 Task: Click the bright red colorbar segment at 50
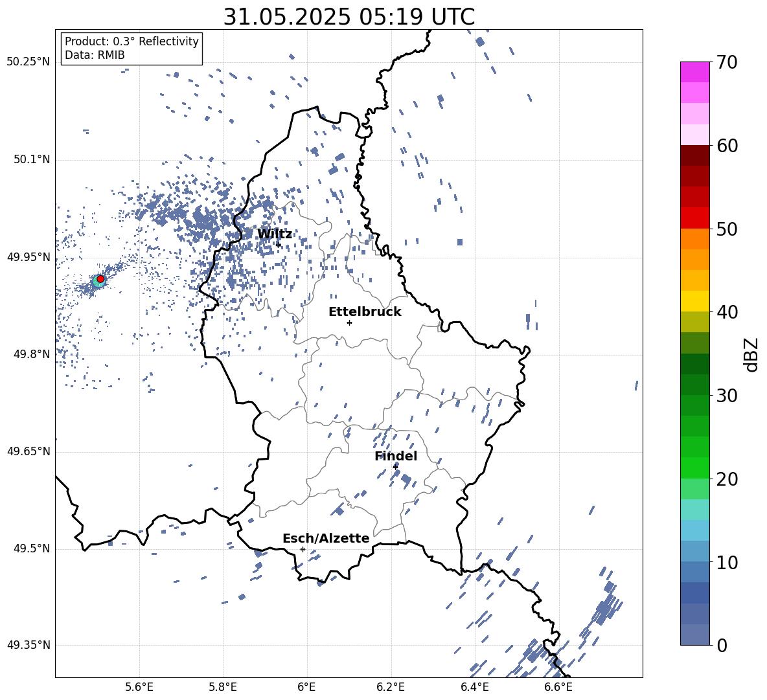(x=694, y=218)
